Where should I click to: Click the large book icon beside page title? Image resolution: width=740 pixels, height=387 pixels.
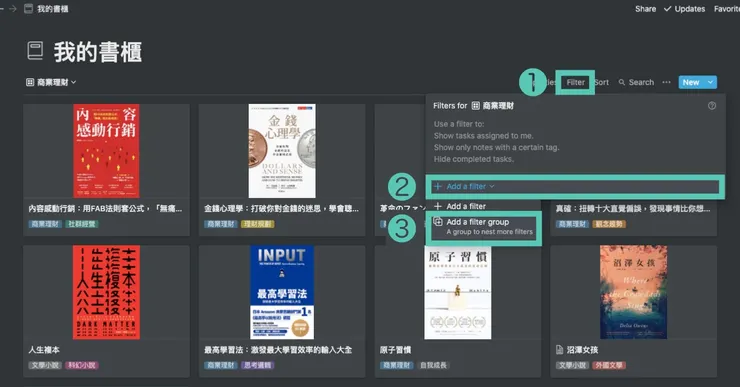pos(35,51)
